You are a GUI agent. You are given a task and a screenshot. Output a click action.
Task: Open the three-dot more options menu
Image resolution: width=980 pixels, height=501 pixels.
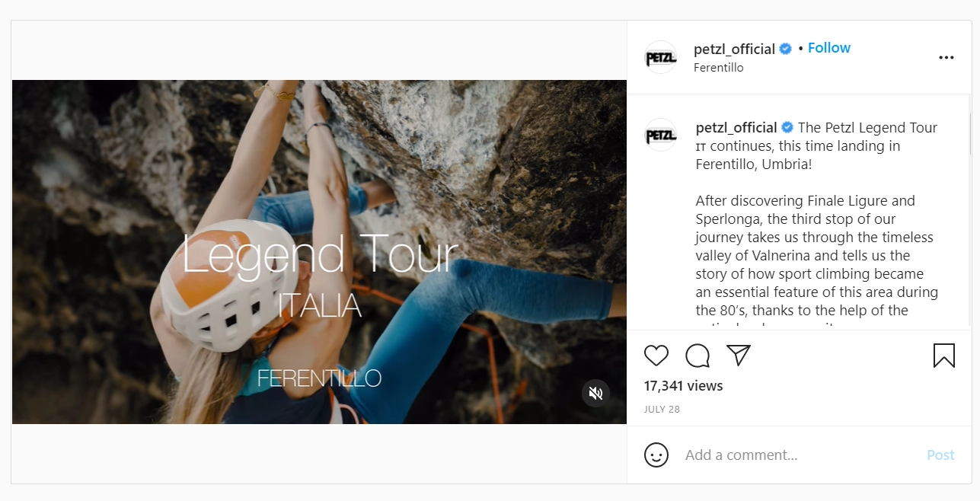pos(946,58)
